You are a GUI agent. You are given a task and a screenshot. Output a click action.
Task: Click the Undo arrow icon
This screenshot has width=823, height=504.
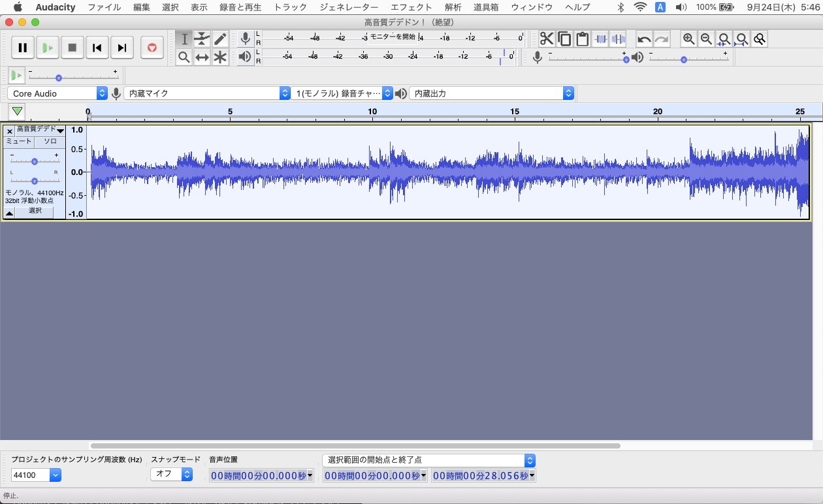(644, 39)
